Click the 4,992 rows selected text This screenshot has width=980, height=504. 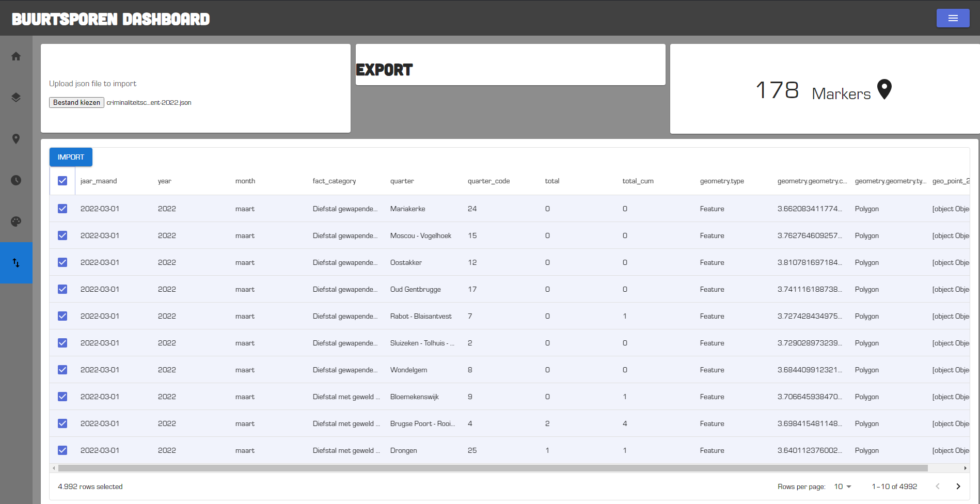coord(90,486)
